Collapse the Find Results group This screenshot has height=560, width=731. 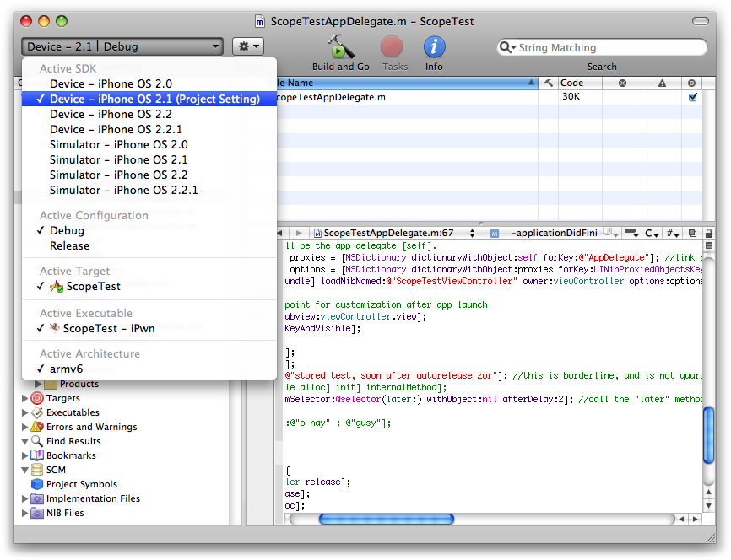24,441
